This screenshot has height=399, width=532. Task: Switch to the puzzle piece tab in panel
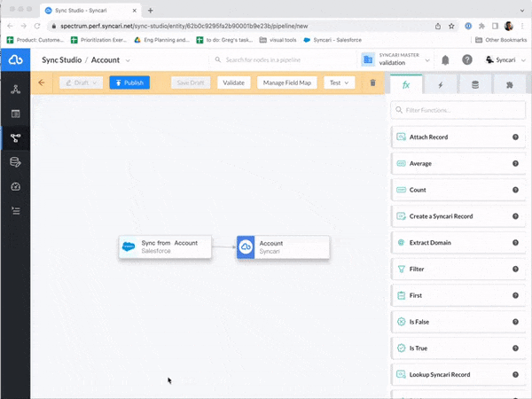click(510, 85)
